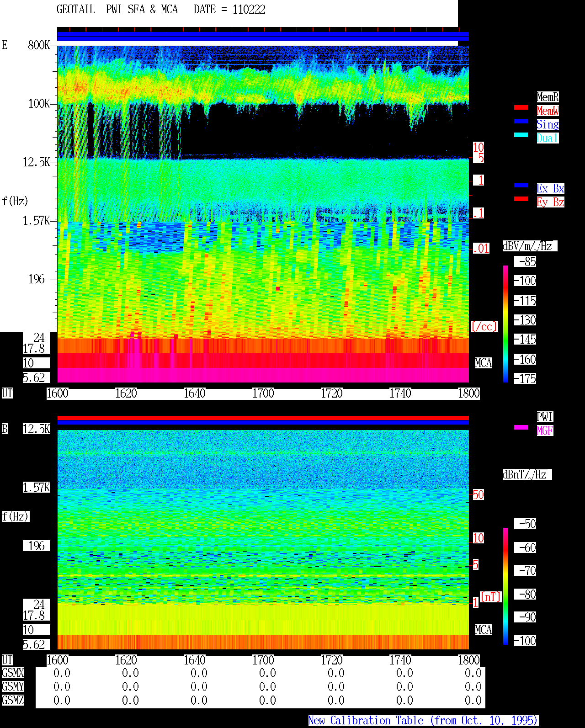Click the 1640 UT tick of lower panel

pos(194,660)
